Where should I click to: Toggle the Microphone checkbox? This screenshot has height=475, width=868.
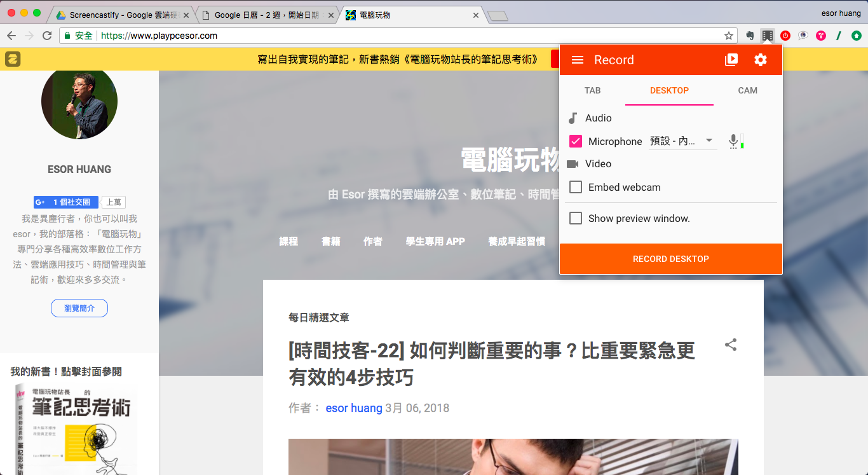[576, 141]
